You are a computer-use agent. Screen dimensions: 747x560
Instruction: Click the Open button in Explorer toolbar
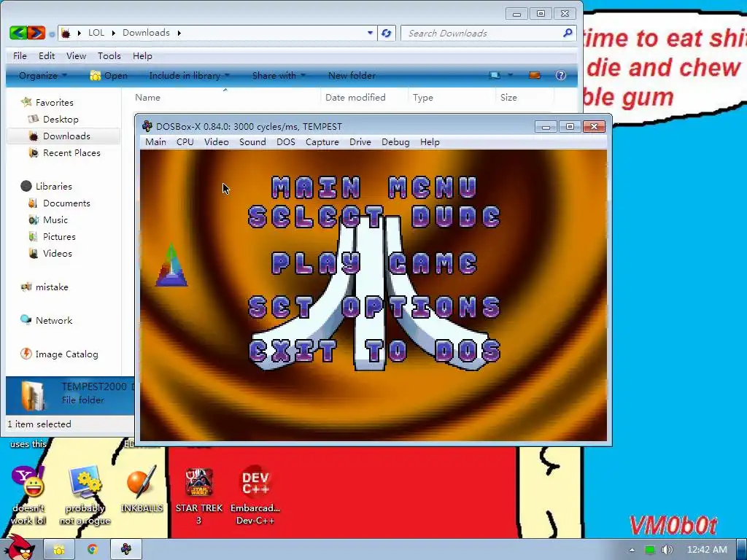coord(109,75)
